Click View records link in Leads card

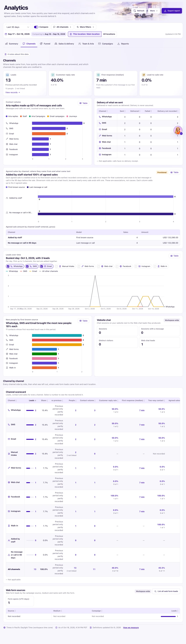tap(12, 93)
